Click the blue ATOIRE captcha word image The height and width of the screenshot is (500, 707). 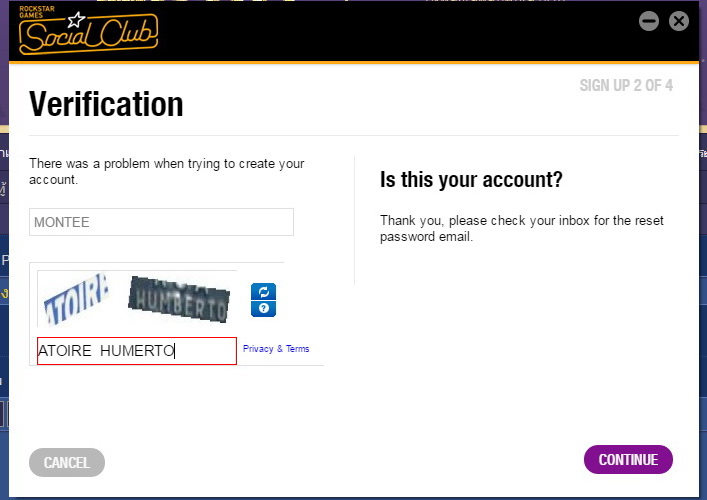tap(76, 298)
